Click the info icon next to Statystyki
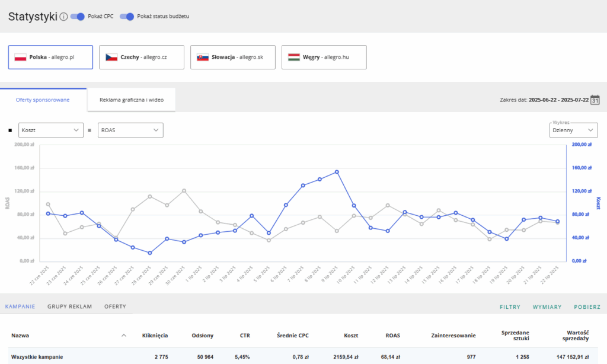The height and width of the screenshot is (364, 607). coord(63,17)
